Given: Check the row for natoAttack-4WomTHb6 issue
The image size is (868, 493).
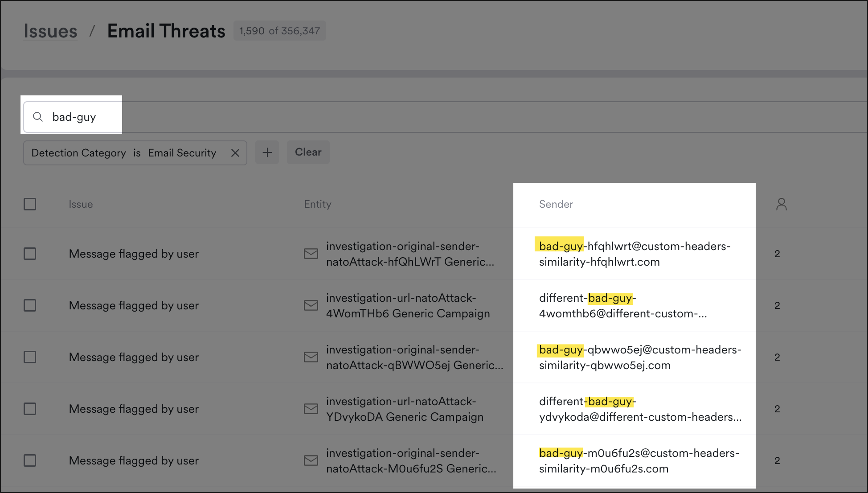Looking at the screenshot, I should pos(30,305).
